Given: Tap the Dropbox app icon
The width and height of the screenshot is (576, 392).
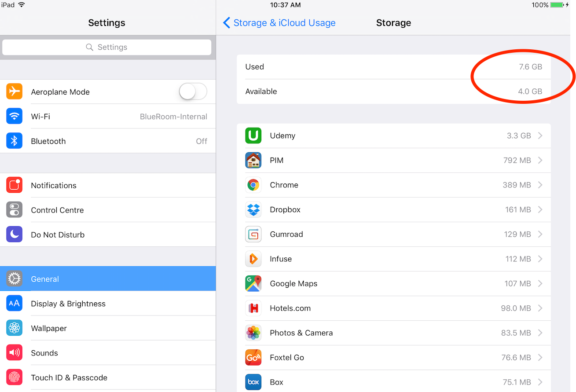Looking at the screenshot, I should coord(253,209).
